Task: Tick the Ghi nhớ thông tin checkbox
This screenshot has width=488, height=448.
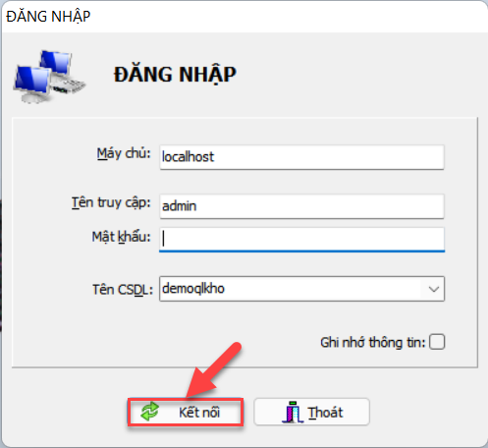Action: point(437,342)
